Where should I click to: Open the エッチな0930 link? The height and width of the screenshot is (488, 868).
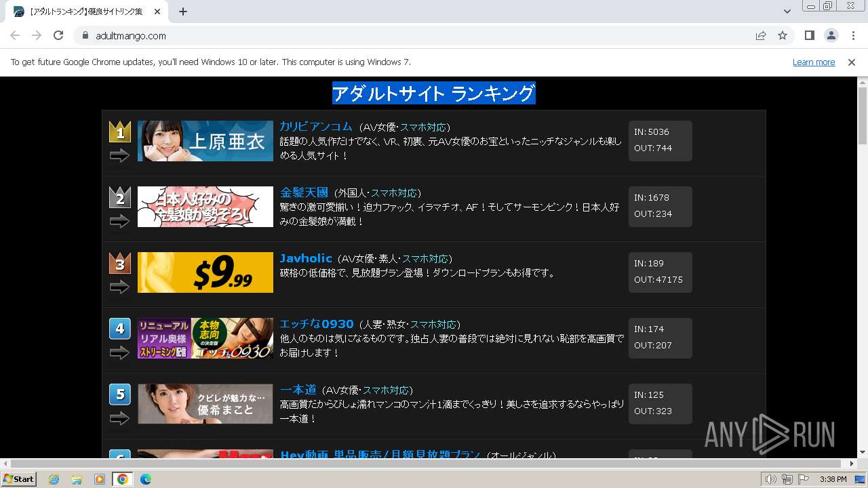317,324
